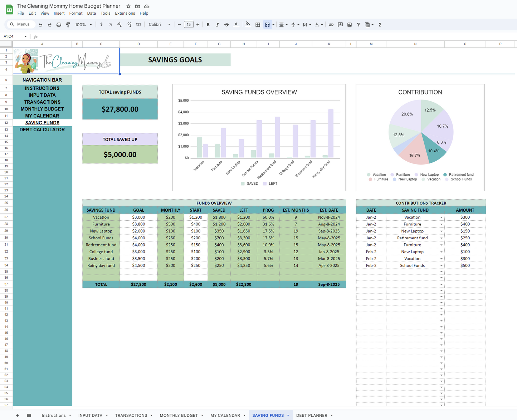Toggle strikethrough formatting

(226, 25)
